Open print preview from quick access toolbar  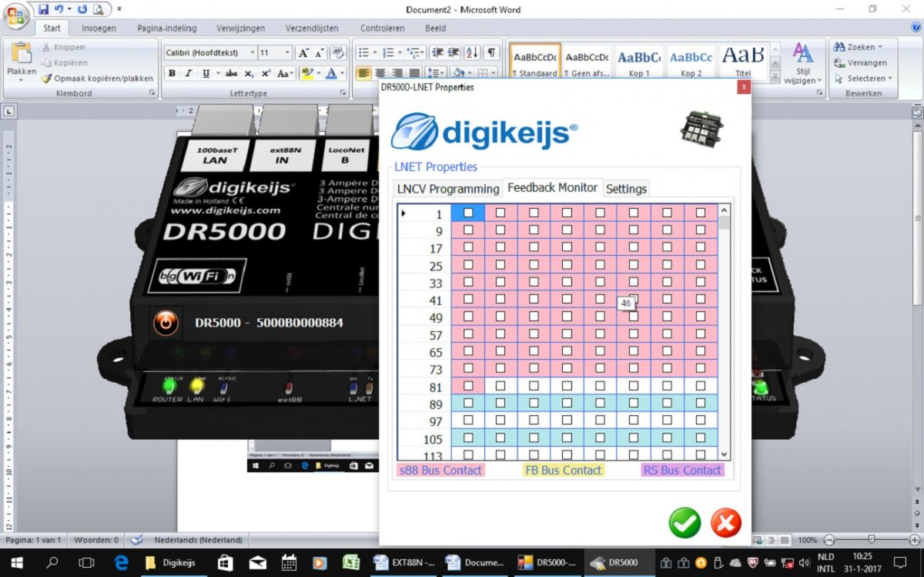point(99,9)
